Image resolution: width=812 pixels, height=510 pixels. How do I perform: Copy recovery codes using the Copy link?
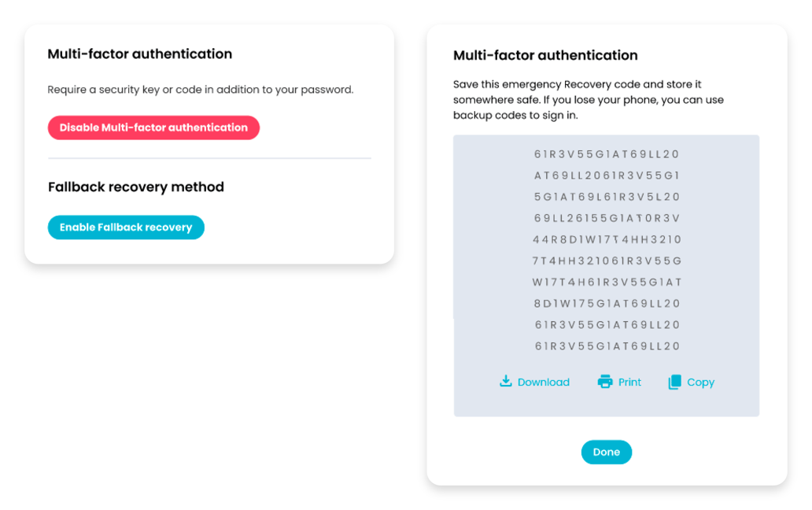click(x=699, y=382)
